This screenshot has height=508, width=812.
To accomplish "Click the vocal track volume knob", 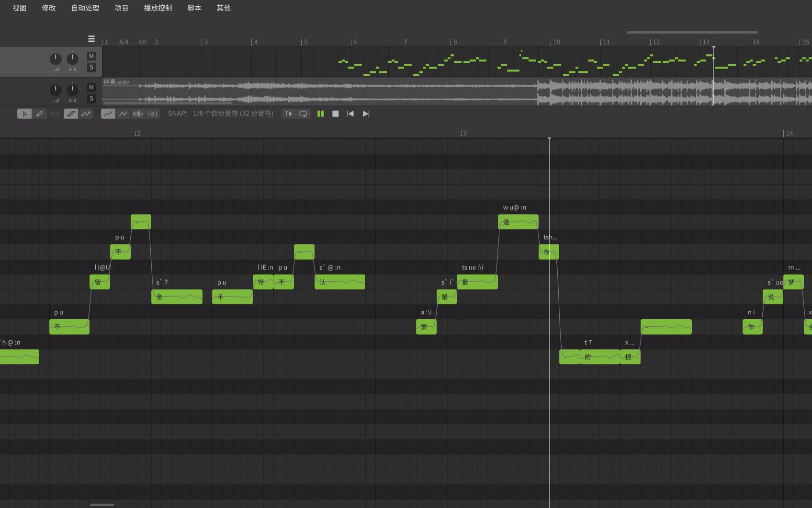I will coord(56,59).
